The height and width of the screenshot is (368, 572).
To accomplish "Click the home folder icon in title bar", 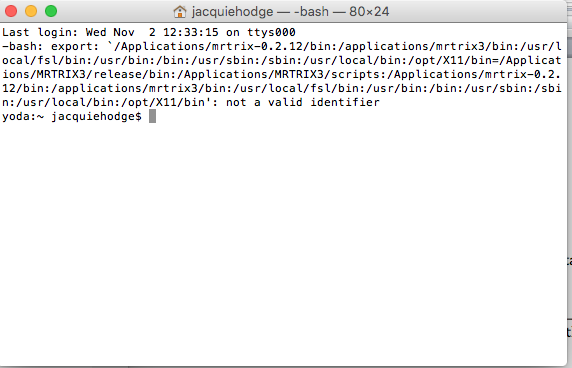I will 179,12.
